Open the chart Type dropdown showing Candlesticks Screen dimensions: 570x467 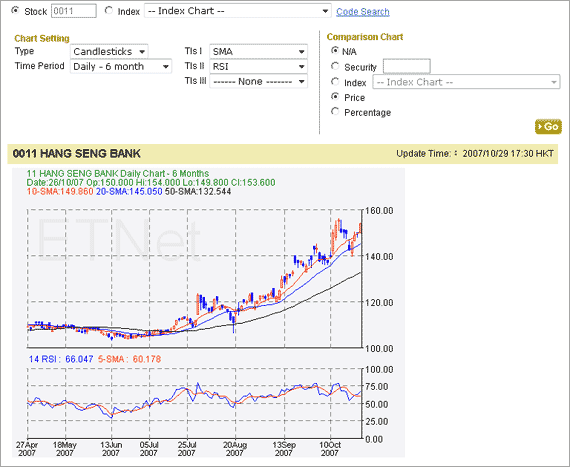pos(109,52)
